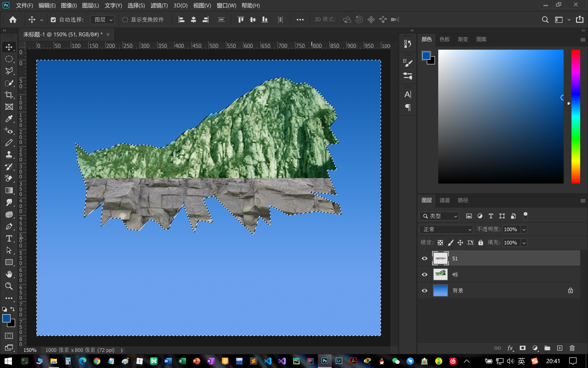
Task: Open the Paragraph panel icon
Action: point(407,107)
